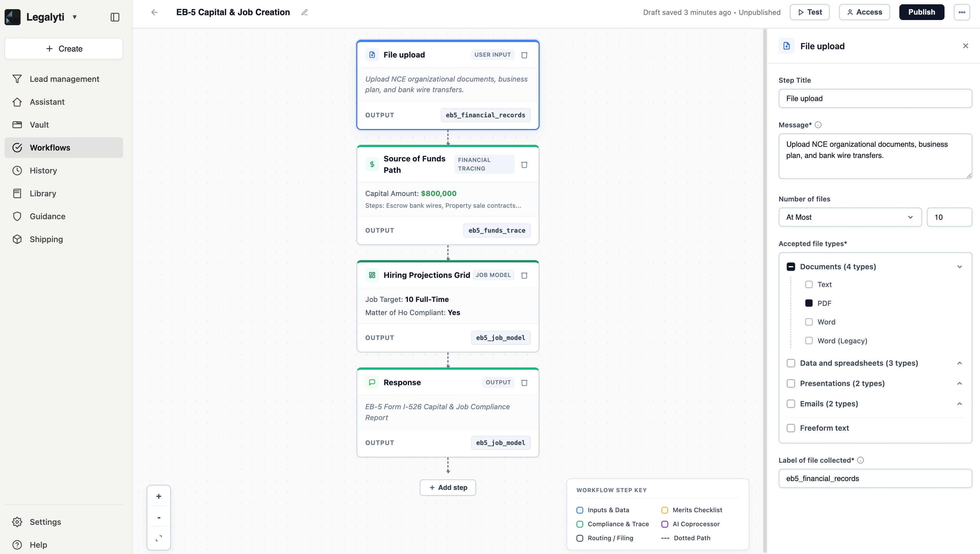The height and width of the screenshot is (554, 980).
Task: Check the Word (Legacy) file type
Action: click(x=809, y=341)
